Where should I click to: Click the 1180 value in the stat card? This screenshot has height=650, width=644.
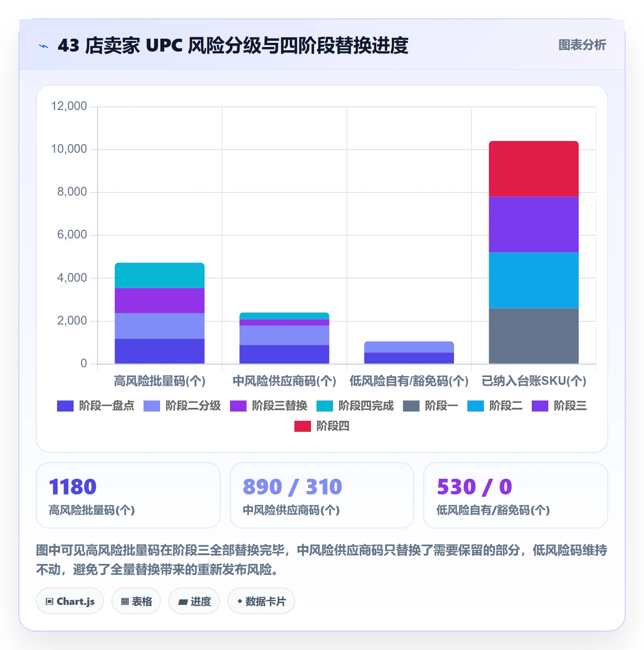73,487
